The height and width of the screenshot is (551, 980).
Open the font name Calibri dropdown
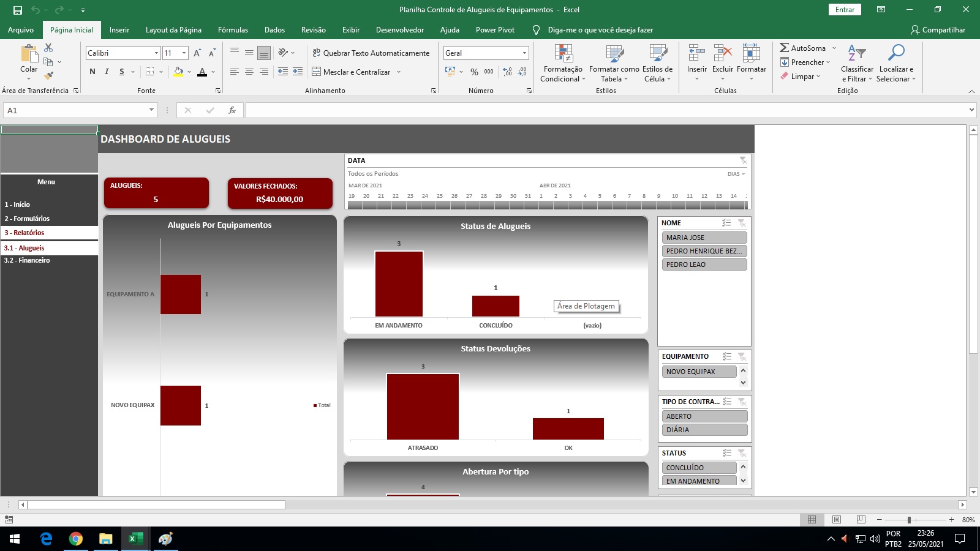pos(156,53)
